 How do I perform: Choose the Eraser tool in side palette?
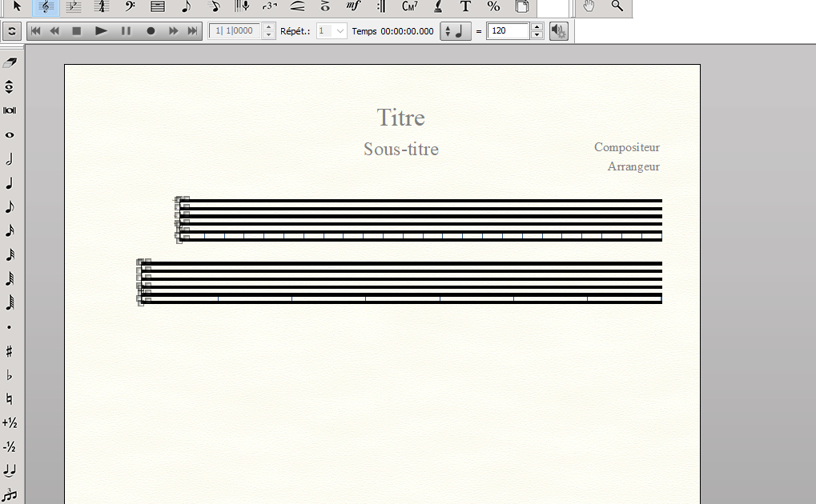[10, 62]
